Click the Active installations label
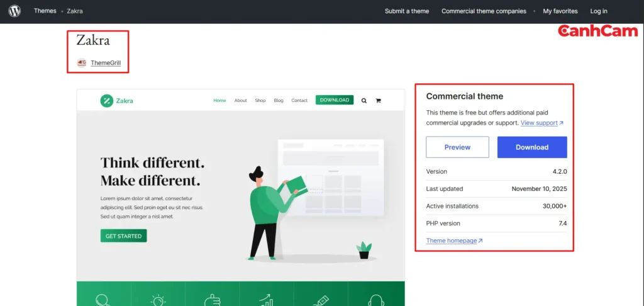The width and height of the screenshot is (644, 306). click(452, 206)
